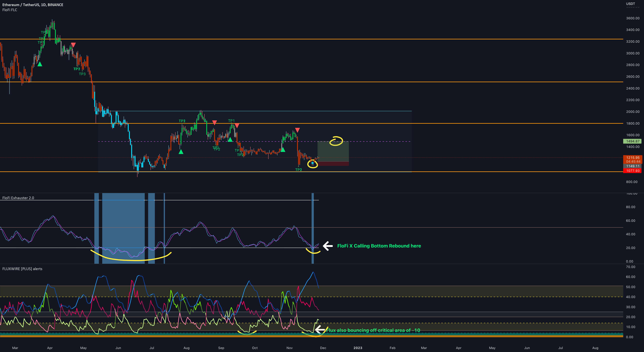Click the narrow blue exhaustion bar in late November
This screenshot has height=352, width=644.
(x=312, y=228)
